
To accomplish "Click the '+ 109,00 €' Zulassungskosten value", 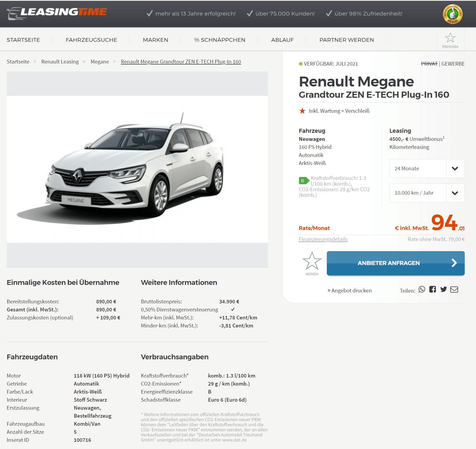I will tap(108, 318).
